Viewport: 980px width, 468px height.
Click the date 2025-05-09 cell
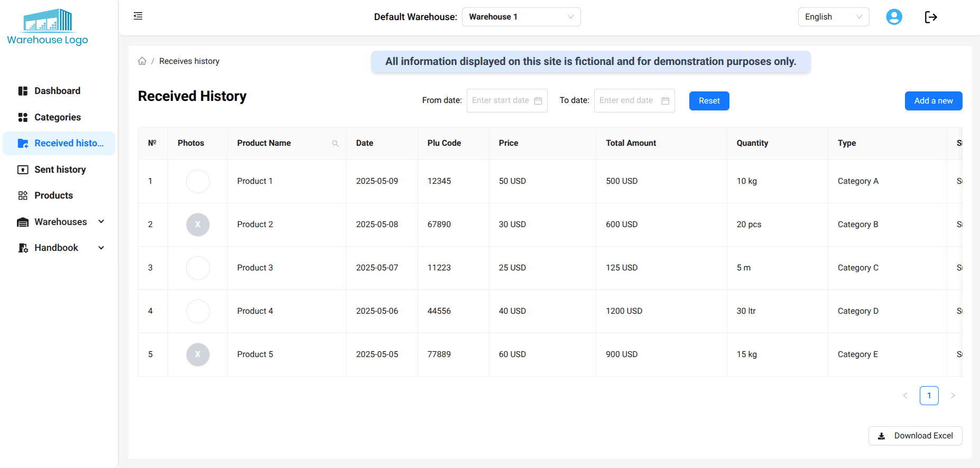click(382, 181)
